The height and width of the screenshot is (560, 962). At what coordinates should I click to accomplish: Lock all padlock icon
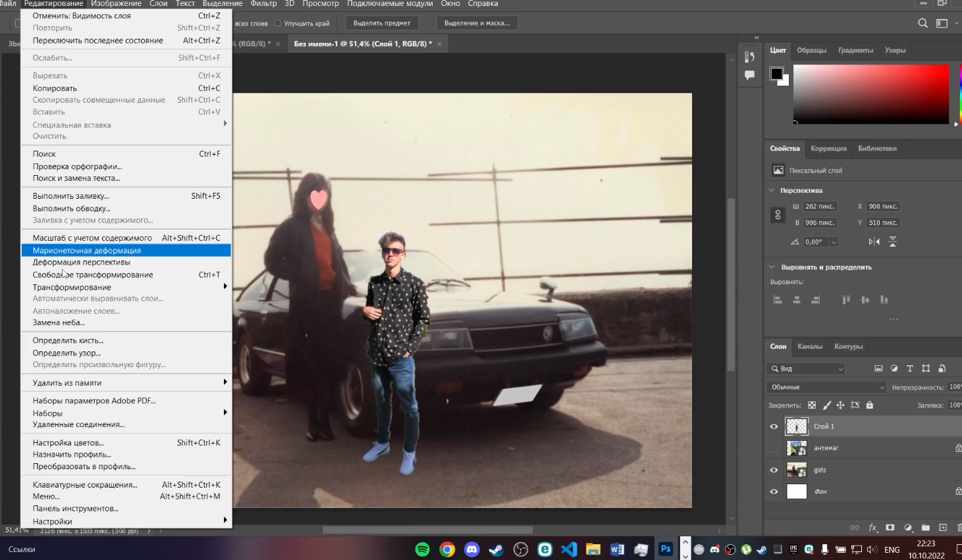(870, 405)
